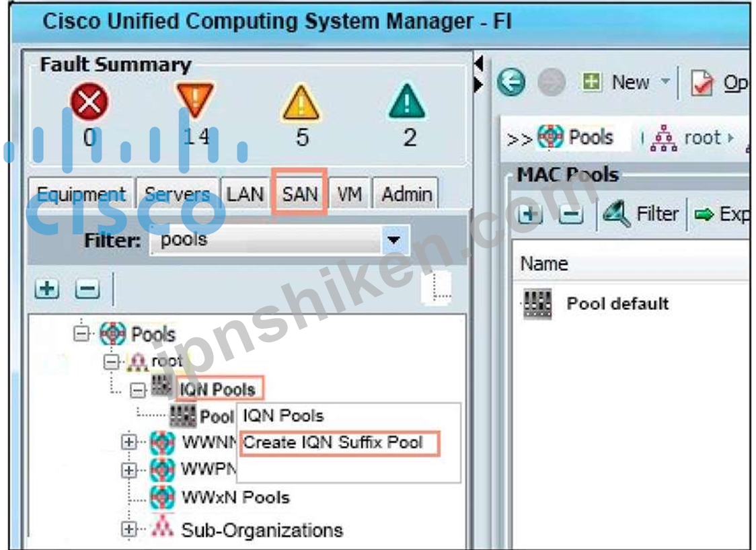Click the WWNN Pools globe icon
This screenshot has width=756, height=550.
click(162, 442)
